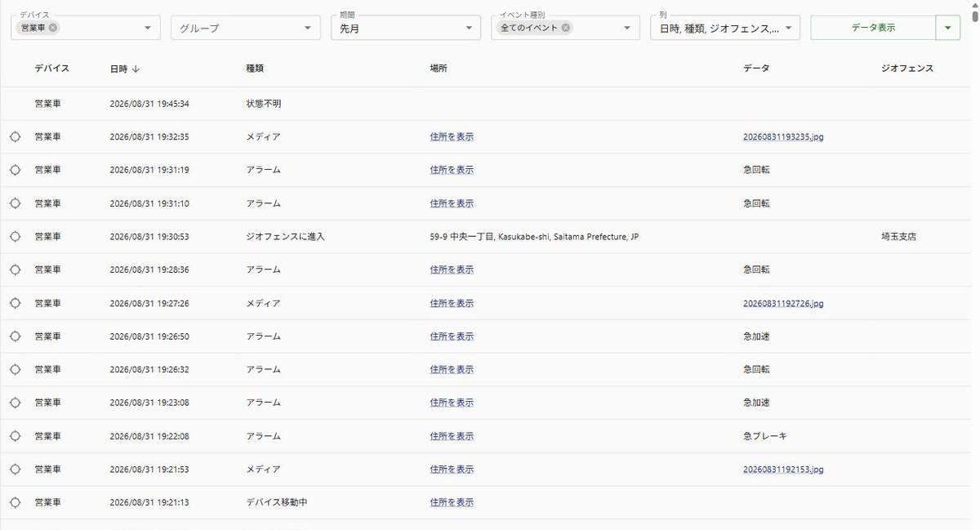Viewport: 980px width, 530px height.
Task: Open file 20260831193235.jpg
Action: point(783,137)
